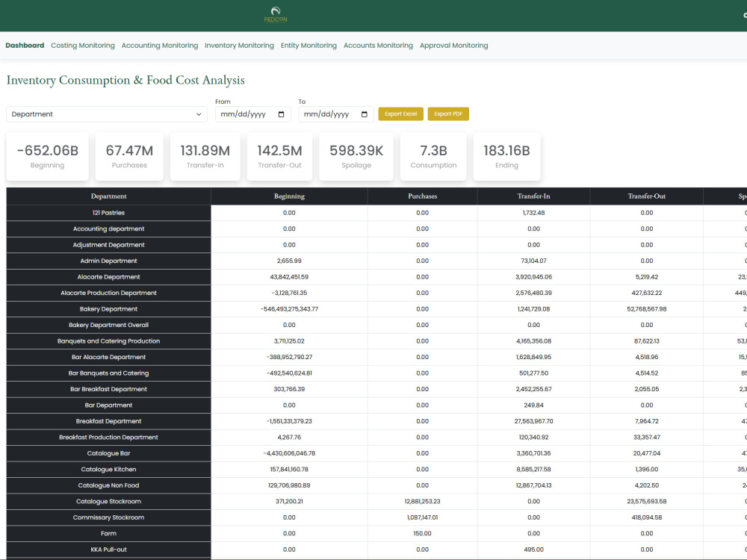747x560 pixels.
Task: Click the transfer-in value 27,563,967.70
Action: click(x=533, y=421)
